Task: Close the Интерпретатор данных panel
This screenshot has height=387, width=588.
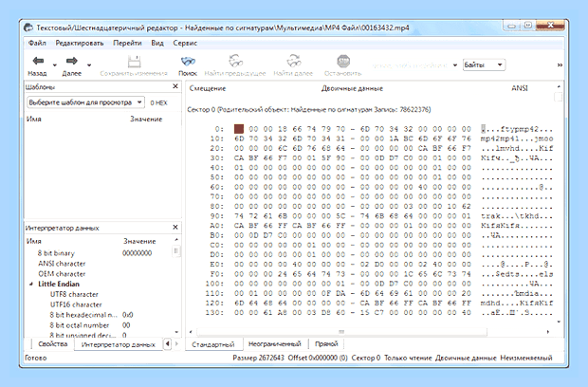Action: (x=175, y=228)
